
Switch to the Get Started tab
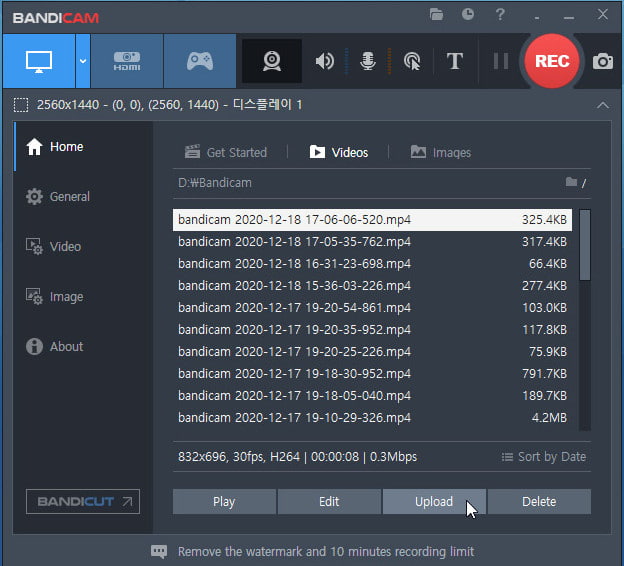click(226, 152)
